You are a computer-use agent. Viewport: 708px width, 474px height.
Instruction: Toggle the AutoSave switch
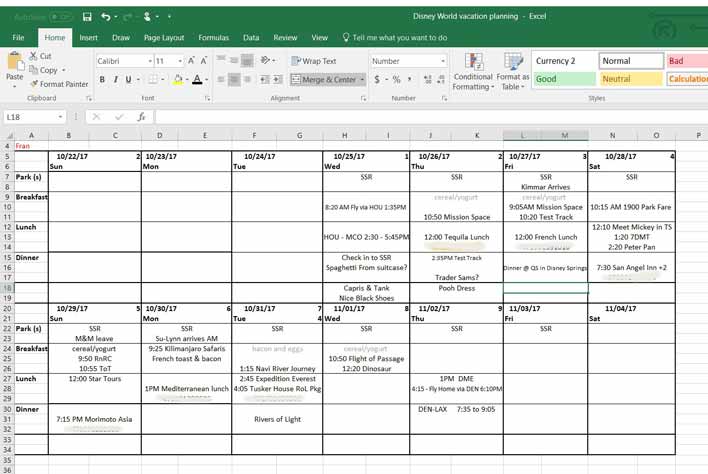[x=61, y=17]
